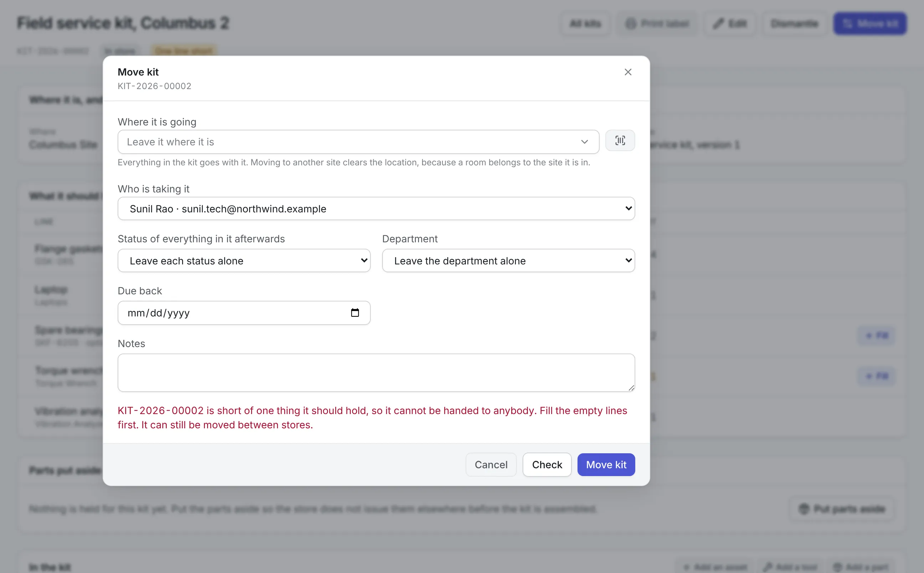Confirm with the dialog's Move kit button

606,465
